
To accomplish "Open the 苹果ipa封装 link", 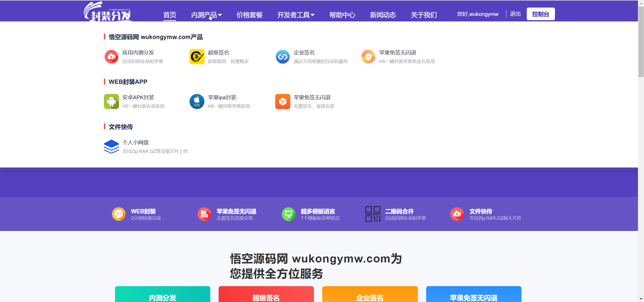I will [x=222, y=97].
